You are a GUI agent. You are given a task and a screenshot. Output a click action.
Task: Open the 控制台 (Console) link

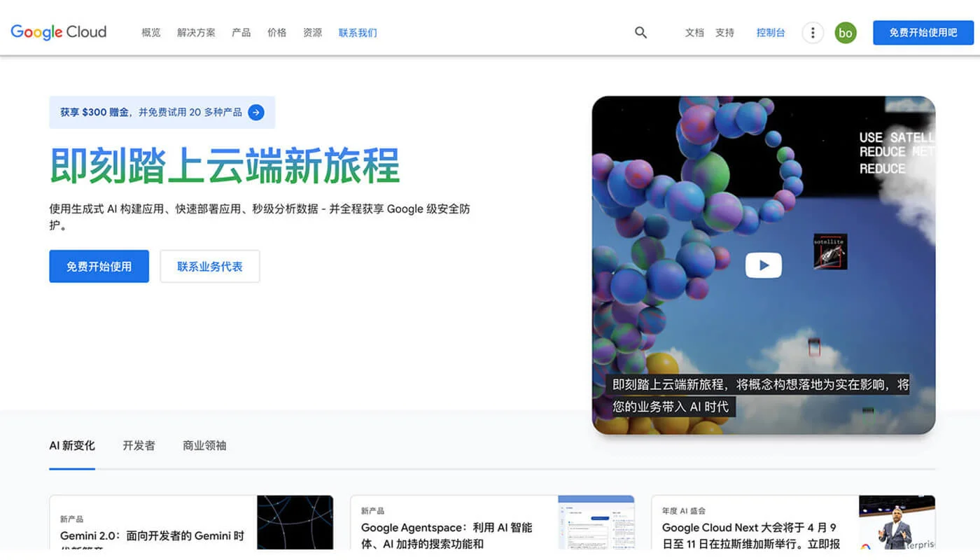click(770, 32)
